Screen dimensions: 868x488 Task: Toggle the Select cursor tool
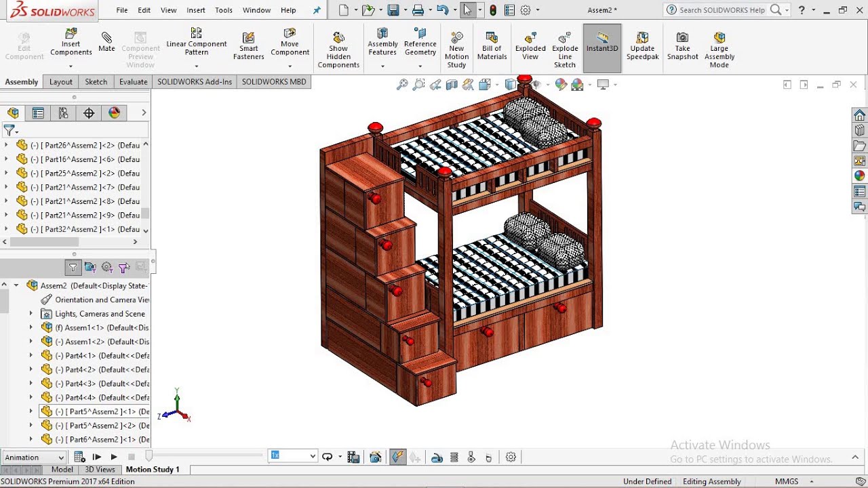click(467, 10)
